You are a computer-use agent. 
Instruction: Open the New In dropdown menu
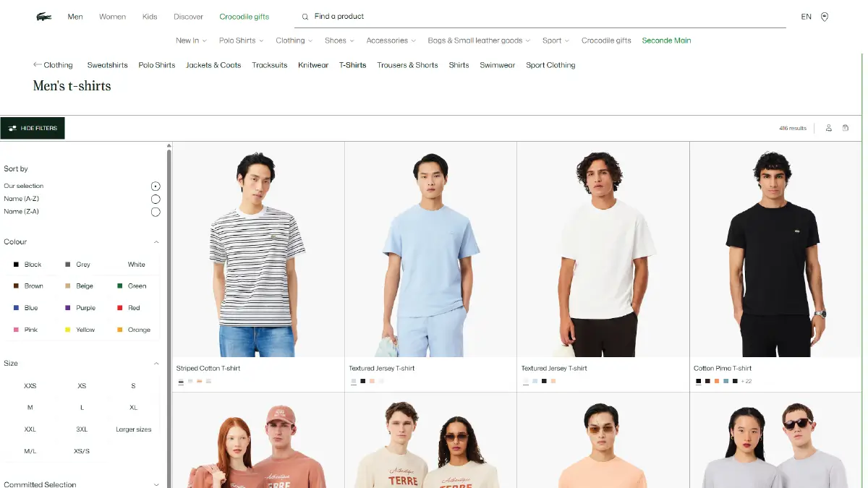191,40
